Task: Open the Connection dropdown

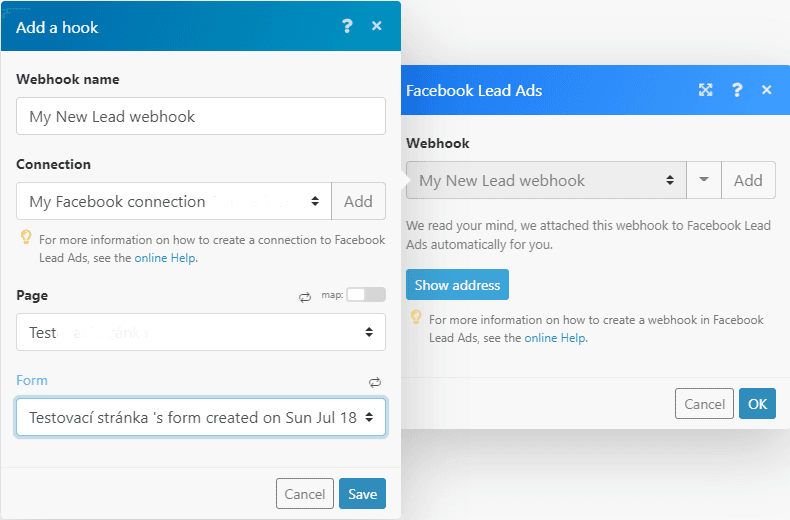Action: (174, 201)
